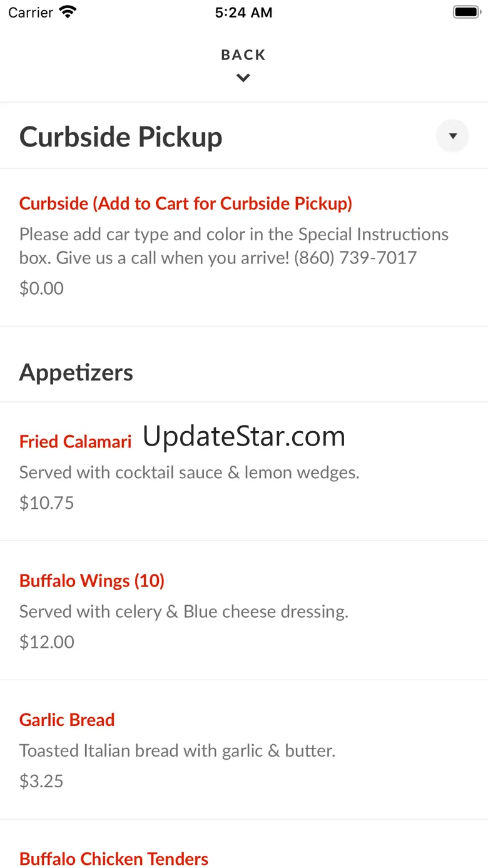Tap the down chevron under BACK

243,78
